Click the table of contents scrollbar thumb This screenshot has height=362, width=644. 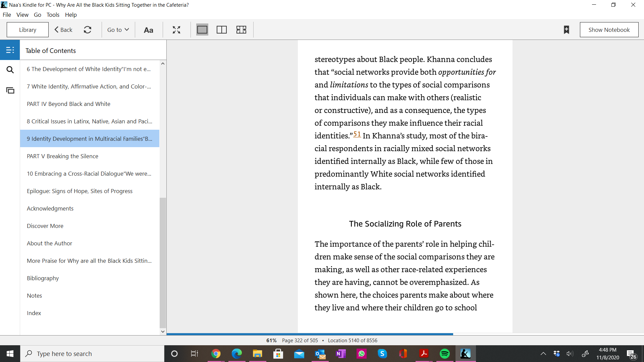point(163,263)
